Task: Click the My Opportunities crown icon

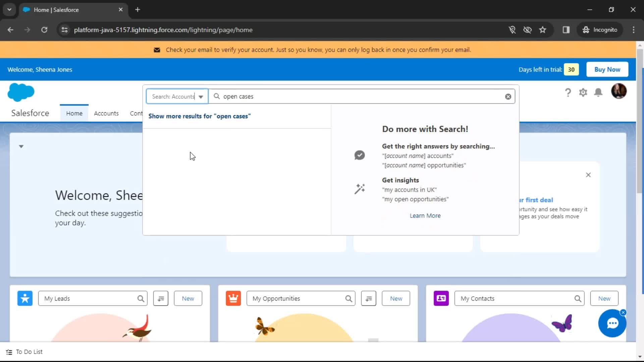Action: (x=233, y=298)
